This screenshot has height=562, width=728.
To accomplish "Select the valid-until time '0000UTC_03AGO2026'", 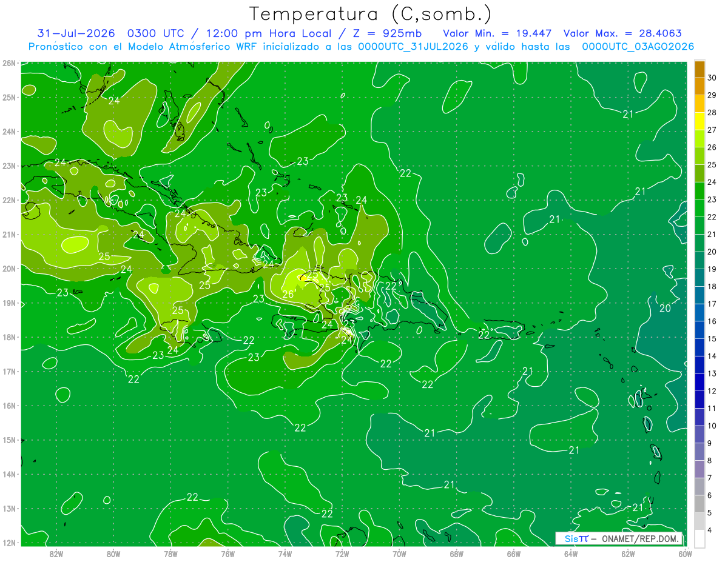I will 638,47.
